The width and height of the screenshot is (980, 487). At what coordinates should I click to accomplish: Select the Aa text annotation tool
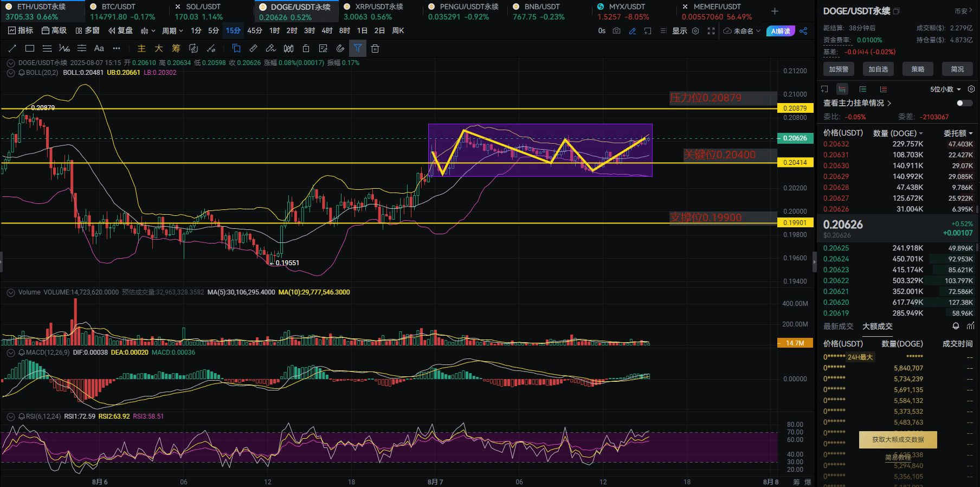click(x=99, y=49)
